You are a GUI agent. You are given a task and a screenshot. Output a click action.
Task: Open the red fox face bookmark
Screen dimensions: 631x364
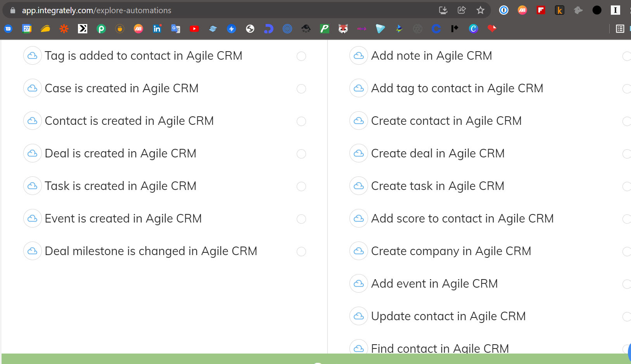coord(343,29)
